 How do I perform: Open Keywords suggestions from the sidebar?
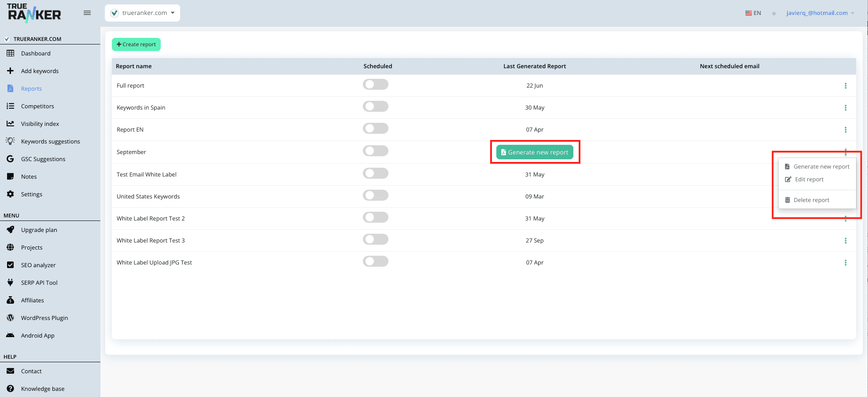tap(50, 141)
